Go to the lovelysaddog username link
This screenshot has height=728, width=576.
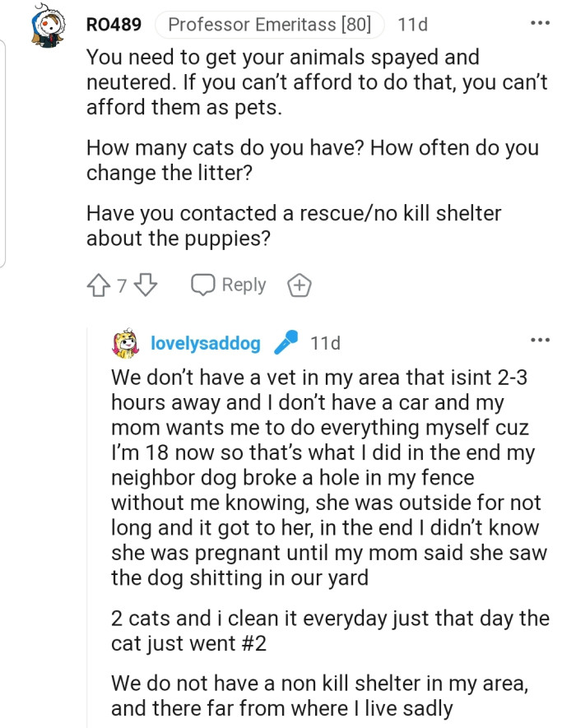tap(206, 343)
